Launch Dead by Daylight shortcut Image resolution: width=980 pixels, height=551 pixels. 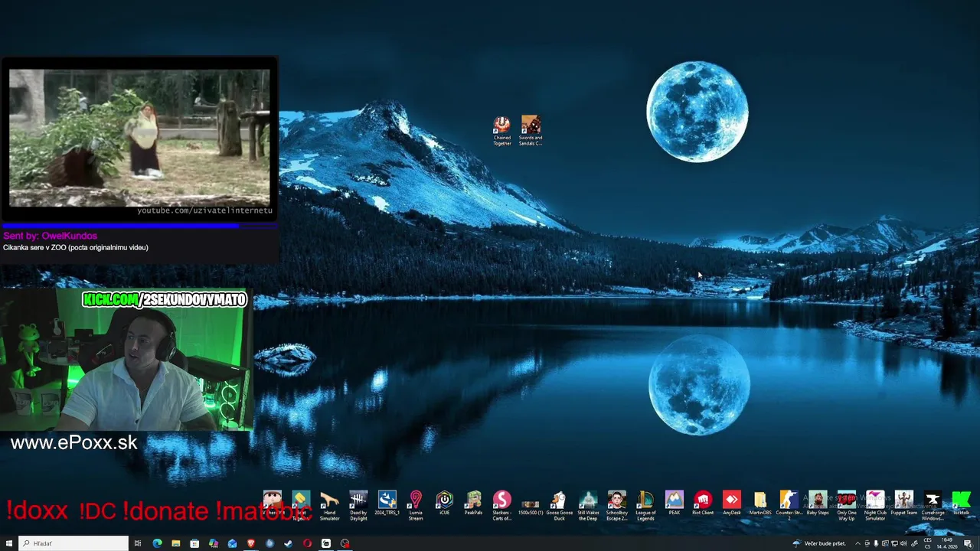coord(358,507)
